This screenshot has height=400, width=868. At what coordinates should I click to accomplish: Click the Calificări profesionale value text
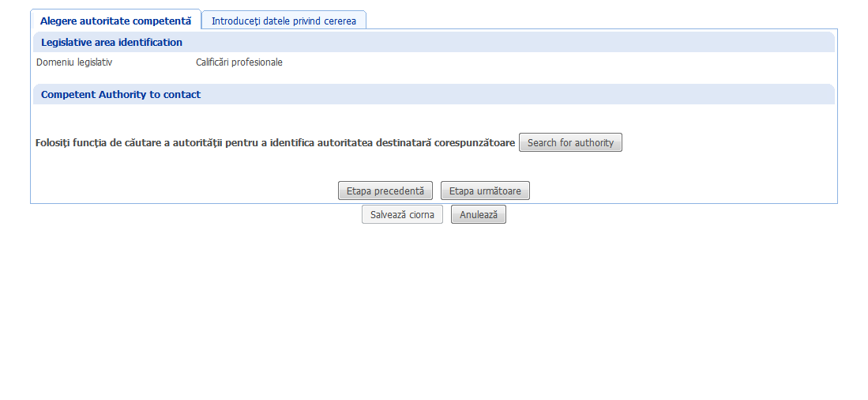(239, 62)
